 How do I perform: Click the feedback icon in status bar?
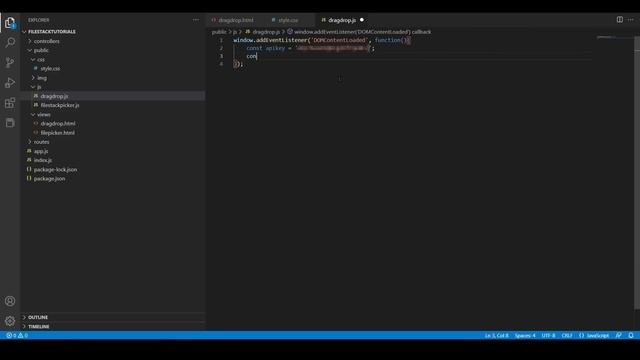tap(619, 335)
